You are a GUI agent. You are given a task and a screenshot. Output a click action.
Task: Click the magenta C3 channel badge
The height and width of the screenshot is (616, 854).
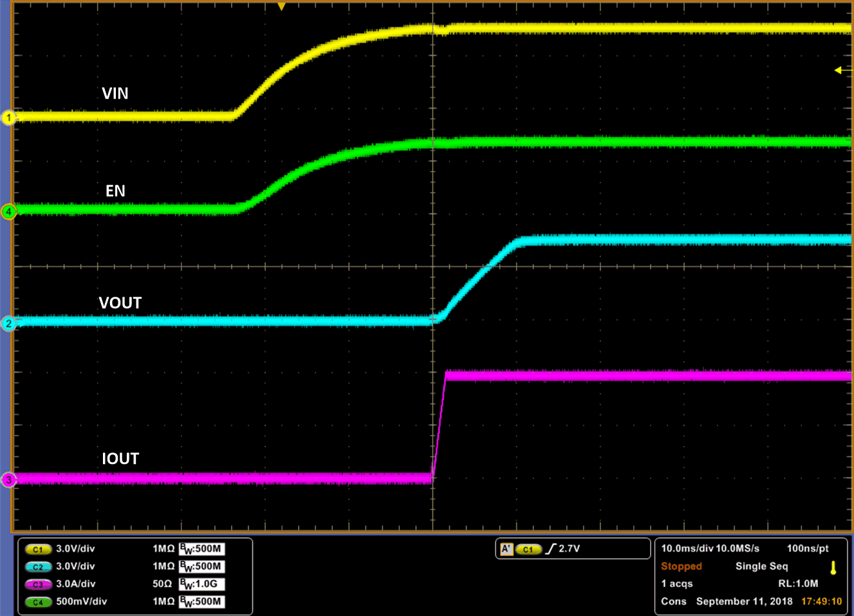click(38, 584)
